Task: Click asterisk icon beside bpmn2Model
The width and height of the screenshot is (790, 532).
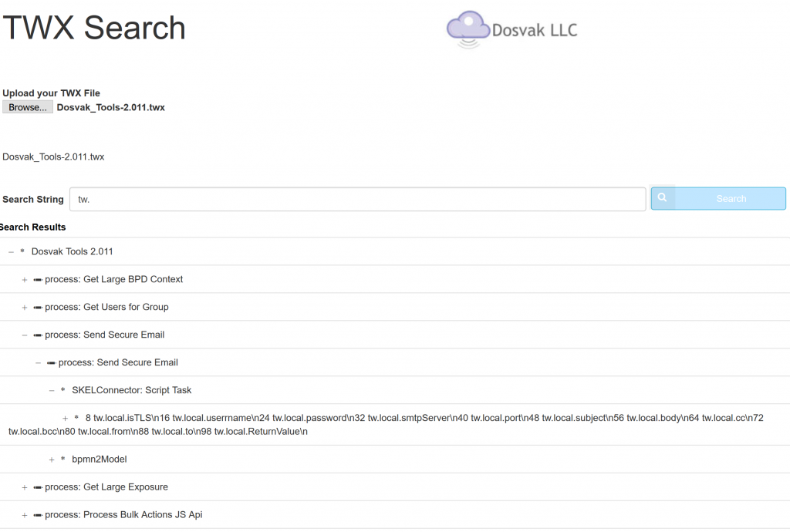Action: [63, 459]
